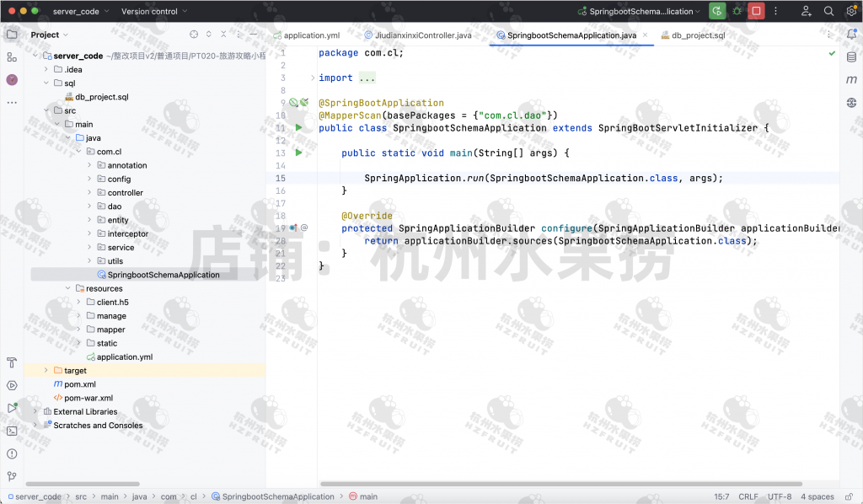Open pom.xml in the project tree
The height and width of the screenshot is (504, 863).
80,383
